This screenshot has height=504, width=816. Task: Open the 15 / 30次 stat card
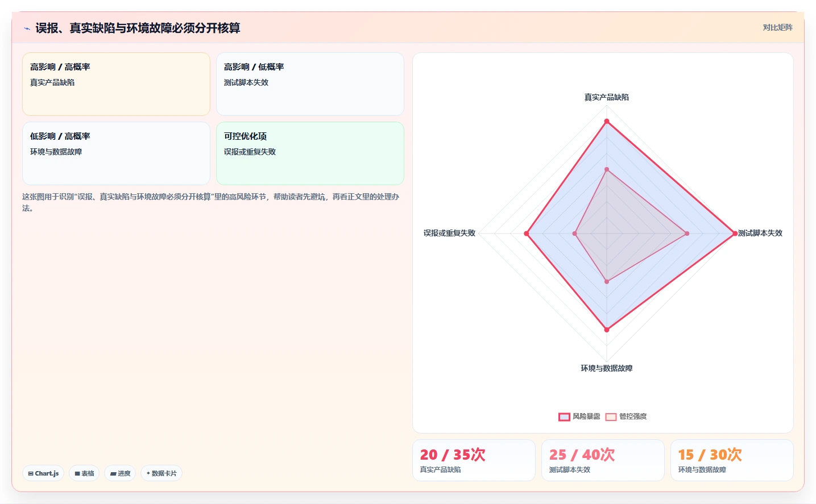click(732, 460)
